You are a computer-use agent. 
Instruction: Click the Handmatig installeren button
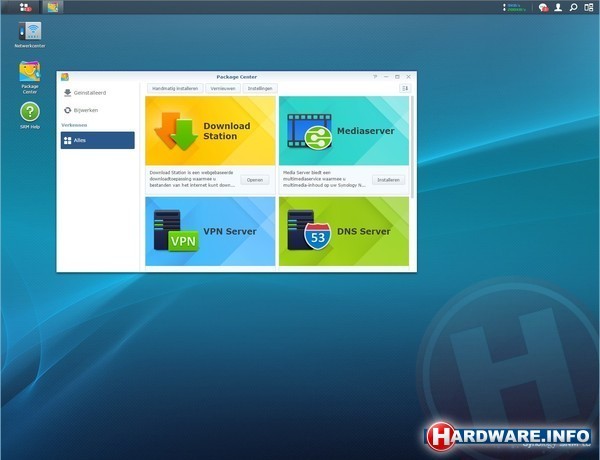[175, 88]
